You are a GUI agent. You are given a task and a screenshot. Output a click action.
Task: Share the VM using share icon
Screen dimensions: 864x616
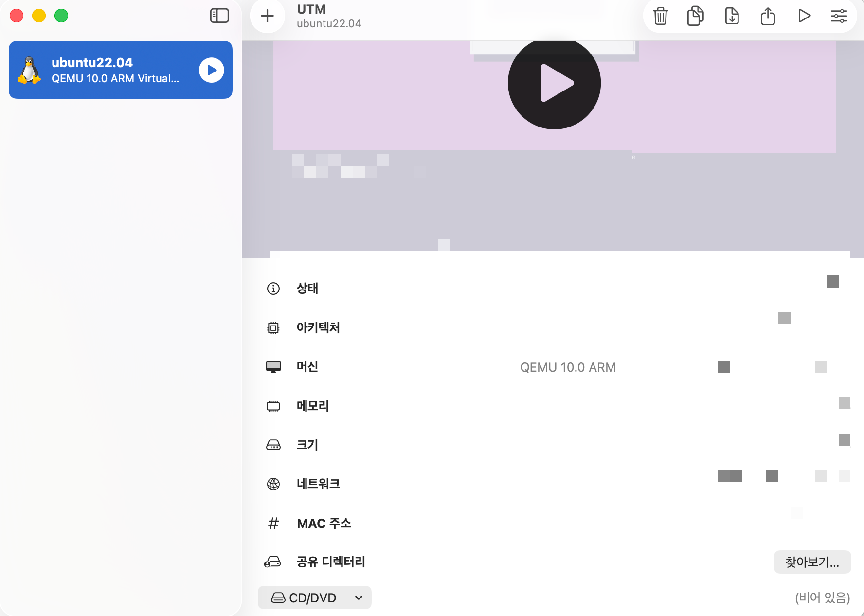pyautogui.click(x=768, y=16)
